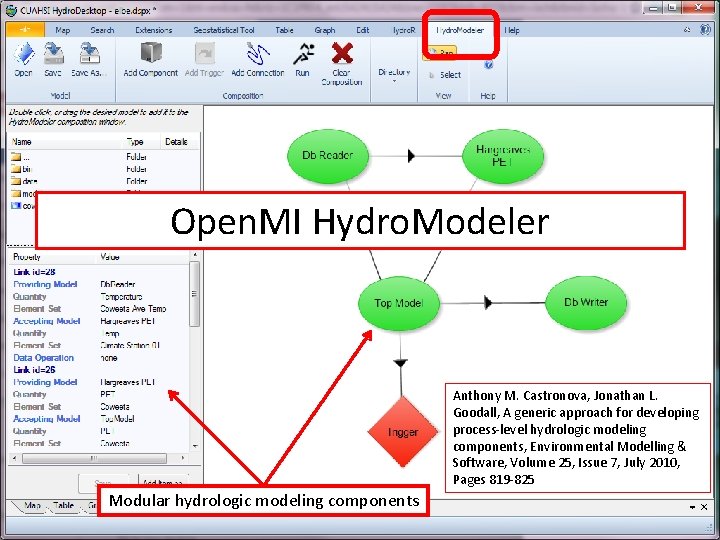The height and width of the screenshot is (540, 720).
Task: Open the Geostatistical Tool tab
Action: (x=224, y=30)
